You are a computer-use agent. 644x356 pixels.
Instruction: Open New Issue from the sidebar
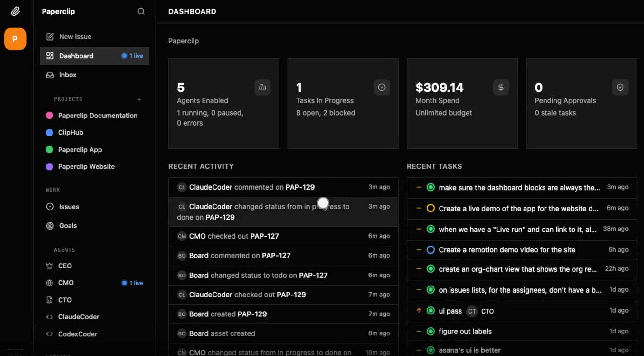pos(75,37)
